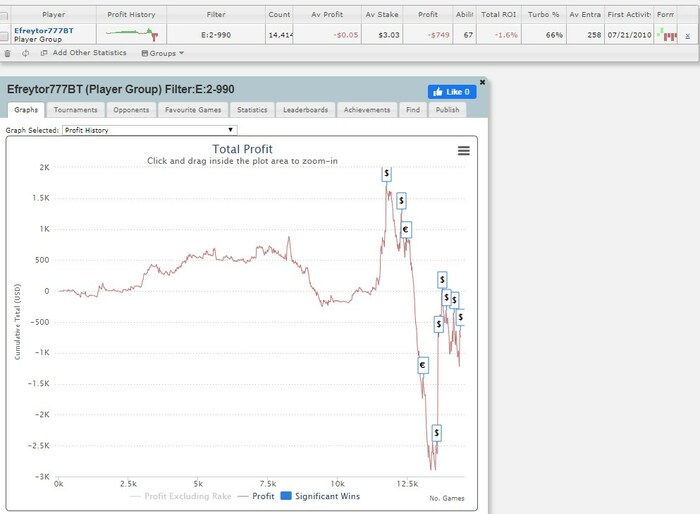The width and height of the screenshot is (700, 514).
Task: Click the dollar win marker near -2.5K
Action: click(437, 432)
